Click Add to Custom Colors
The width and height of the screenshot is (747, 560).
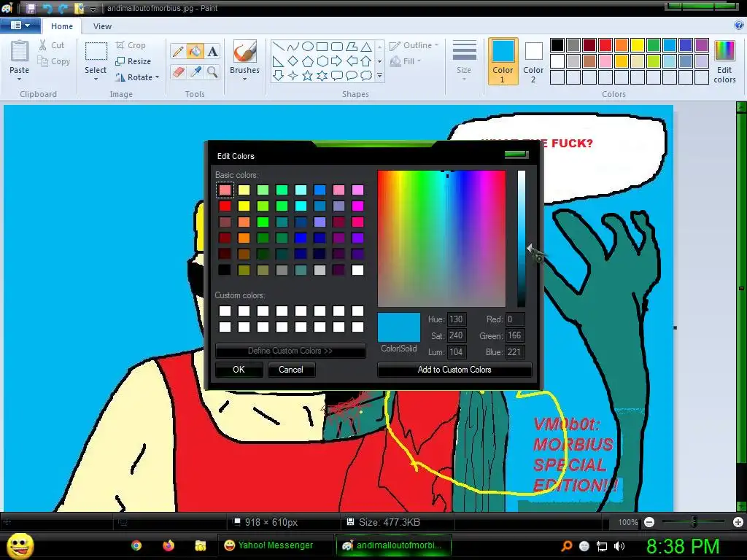coord(454,370)
